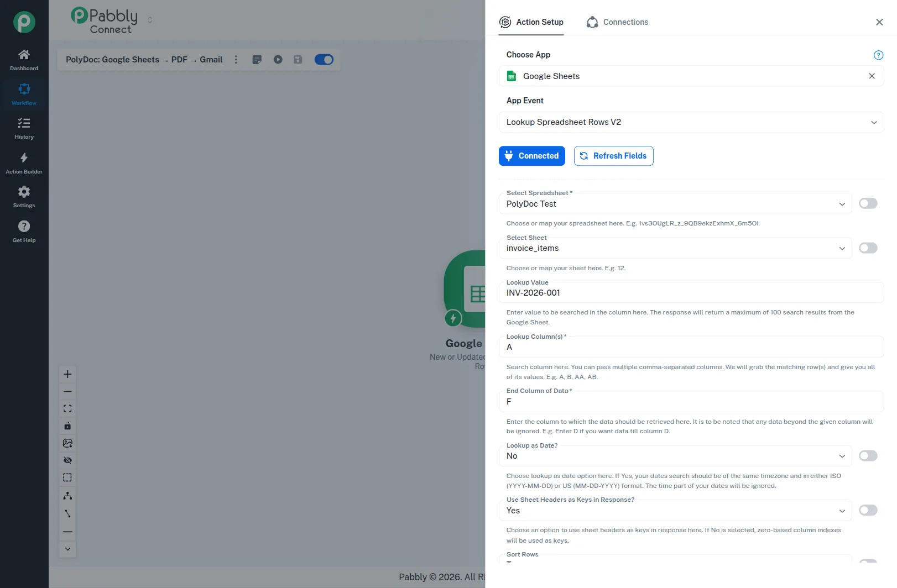
Task: Close the Action Setup panel
Action: click(879, 22)
